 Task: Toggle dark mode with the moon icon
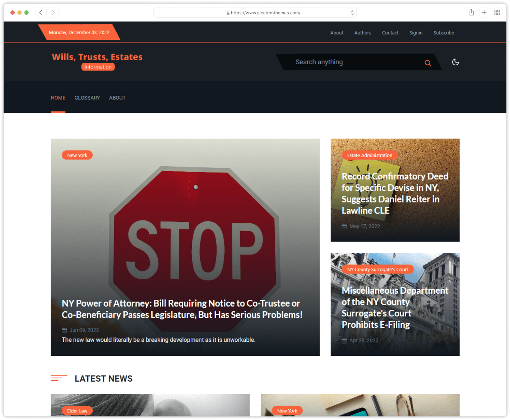pos(455,62)
